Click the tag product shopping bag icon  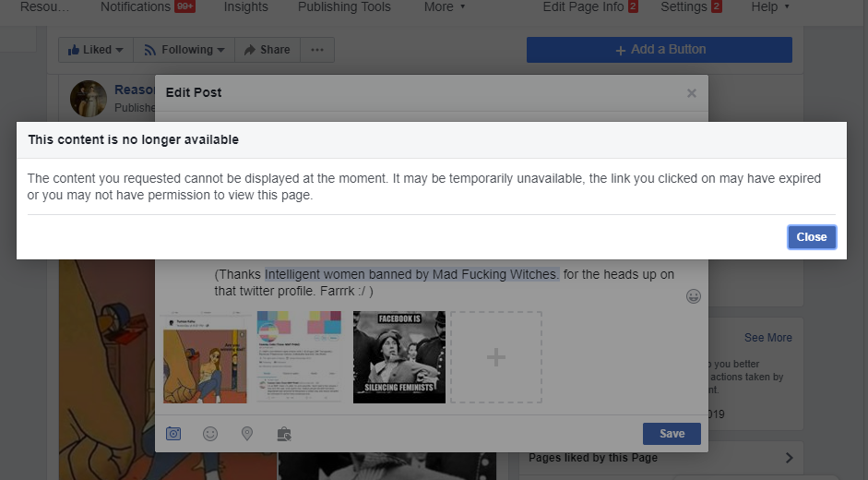pos(284,434)
